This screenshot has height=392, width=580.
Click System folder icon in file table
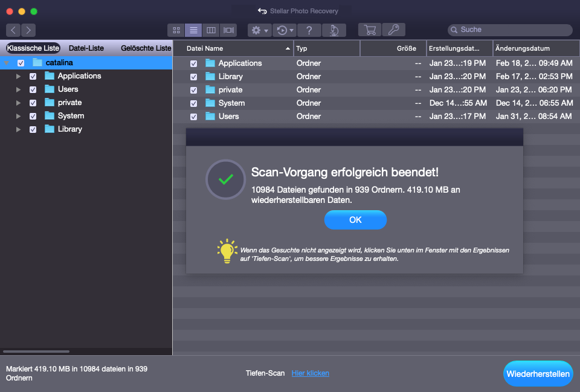pos(210,103)
